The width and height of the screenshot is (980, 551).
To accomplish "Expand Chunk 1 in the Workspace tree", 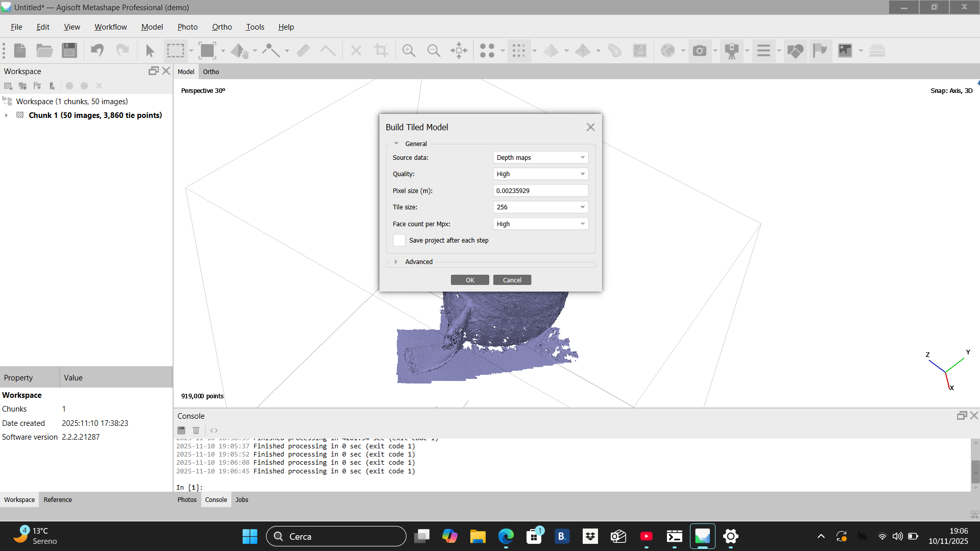I will coord(6,115).
